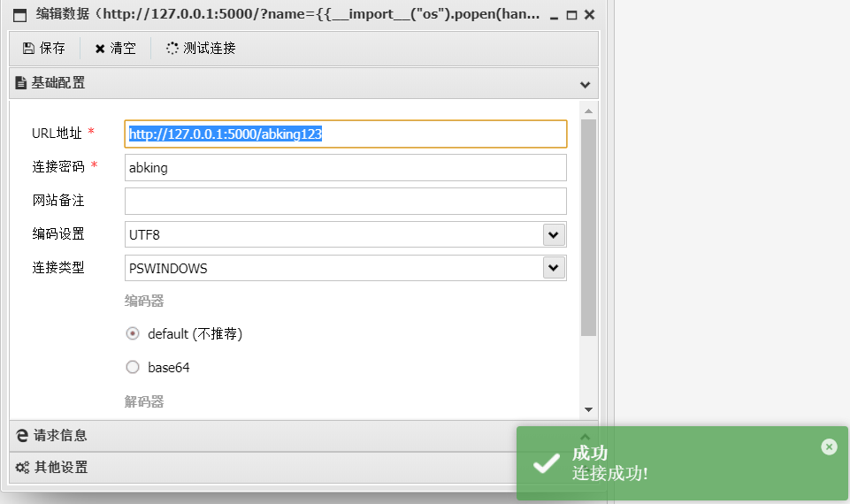Screen dimensions: 850x504
Task: Select the default (不推荐) encoder radio
Action: pos(133,334)
